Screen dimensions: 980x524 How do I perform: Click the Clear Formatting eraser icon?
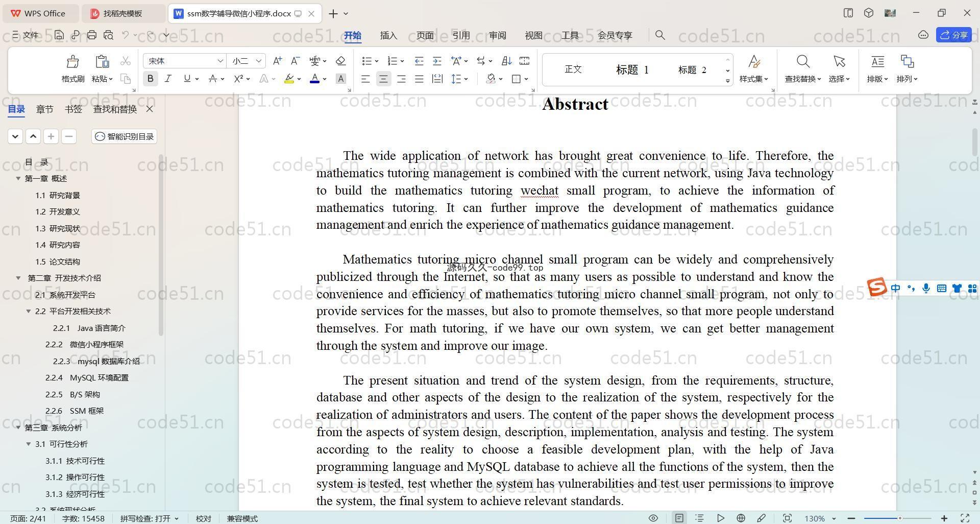341,61
